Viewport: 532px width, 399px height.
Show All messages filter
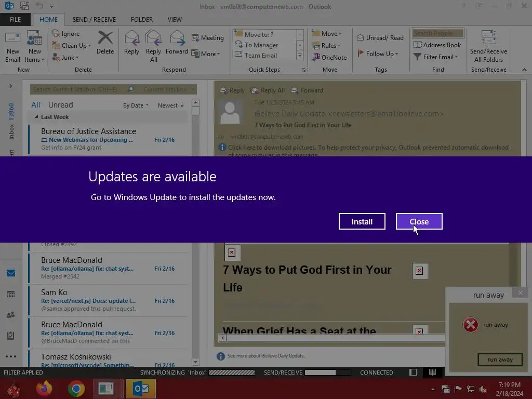coord(36,105)
